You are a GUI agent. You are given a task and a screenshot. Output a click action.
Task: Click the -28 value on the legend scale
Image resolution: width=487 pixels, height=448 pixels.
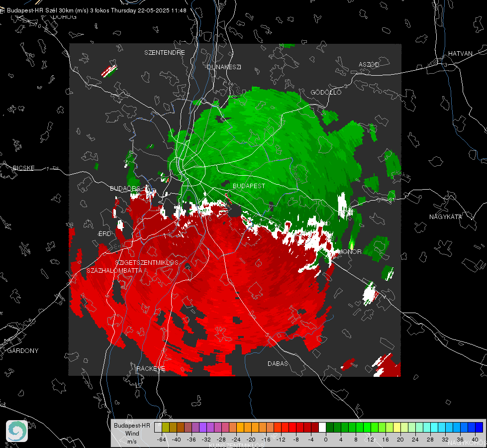(x=221, y=440)
